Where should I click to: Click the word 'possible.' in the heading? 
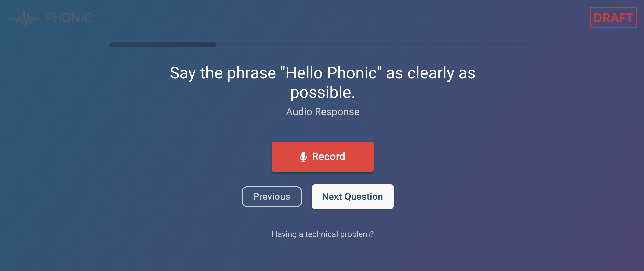[323, 92]
